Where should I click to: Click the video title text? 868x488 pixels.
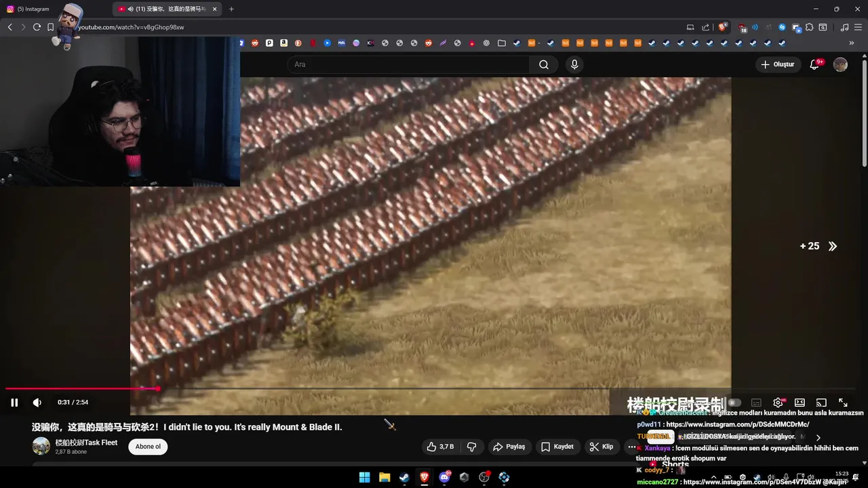tap(187, 427)
